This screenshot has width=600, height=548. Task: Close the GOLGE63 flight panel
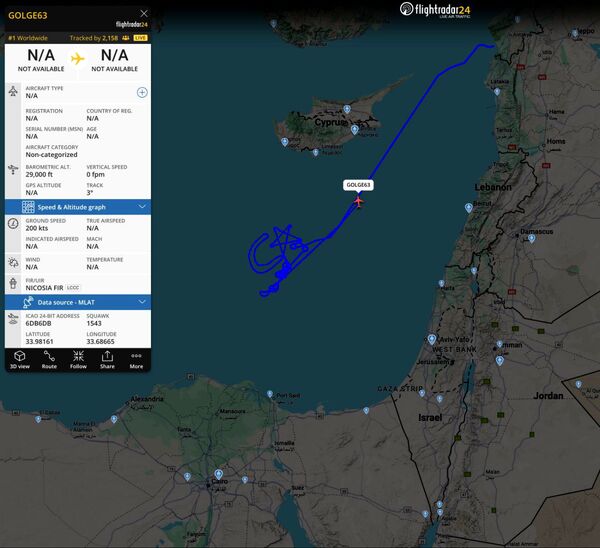point(144,14)
